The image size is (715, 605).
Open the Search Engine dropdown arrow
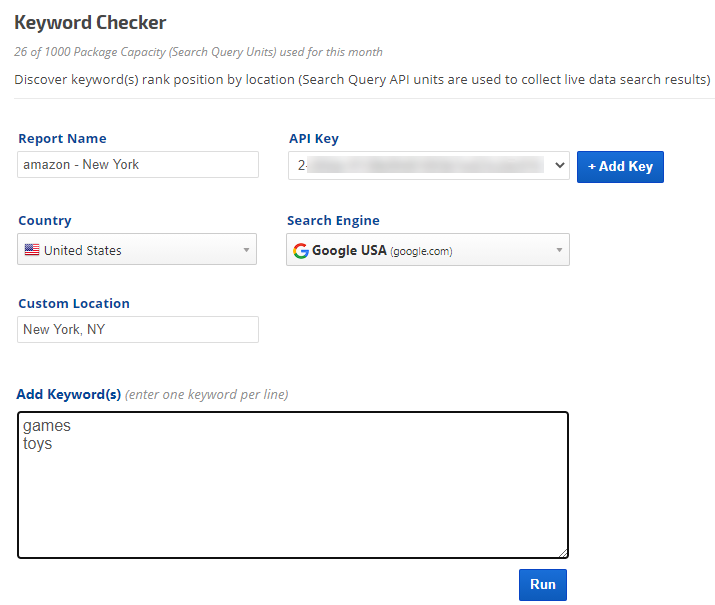[x=559, y=250]
